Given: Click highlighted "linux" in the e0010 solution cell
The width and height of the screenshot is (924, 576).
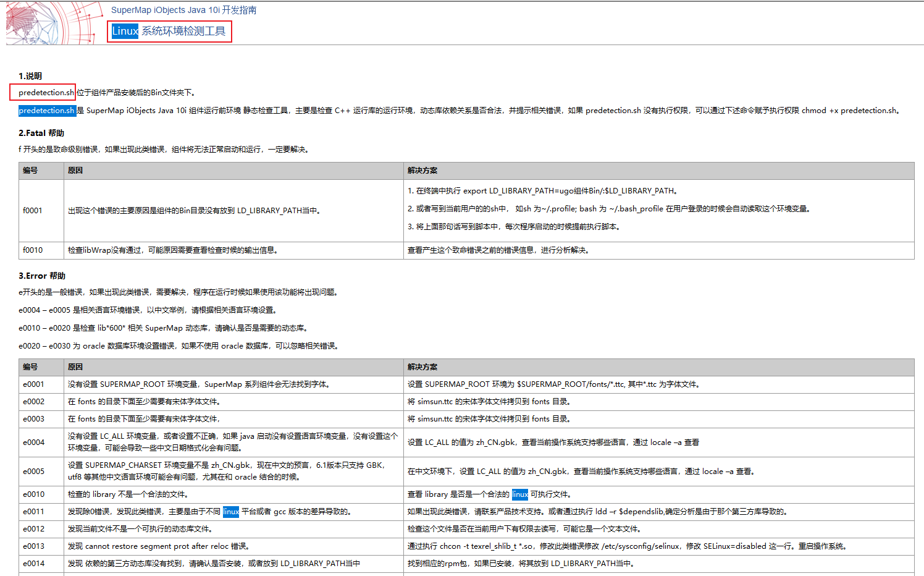Looking at the screenshot, I should (x=520, y=494).
